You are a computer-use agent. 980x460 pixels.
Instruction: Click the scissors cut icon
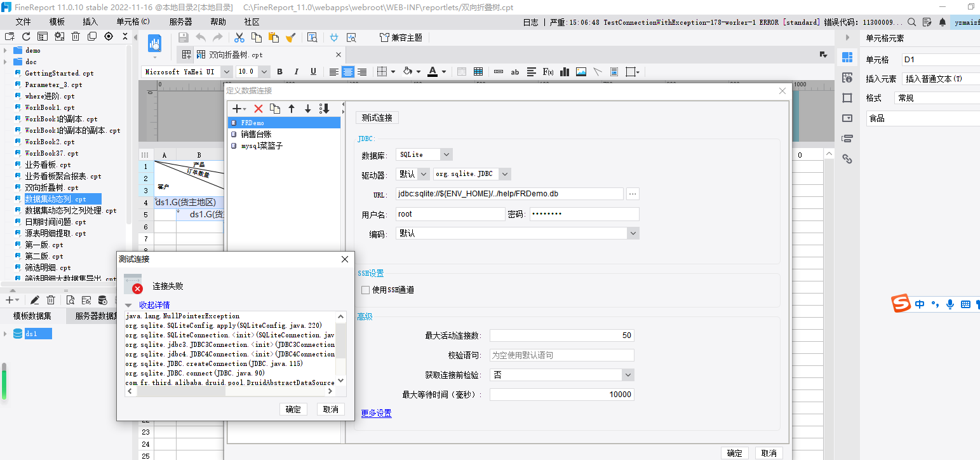[x=239, y=37]
